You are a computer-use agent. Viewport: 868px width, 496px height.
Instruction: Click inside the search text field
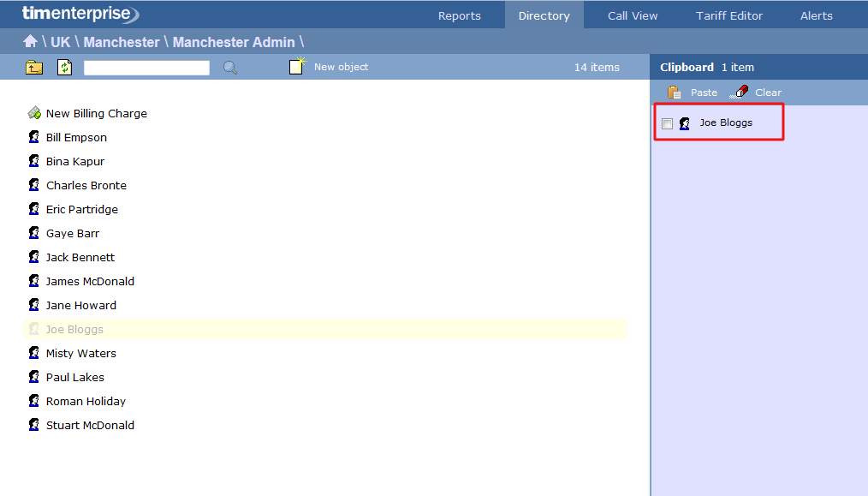(146, 67)
